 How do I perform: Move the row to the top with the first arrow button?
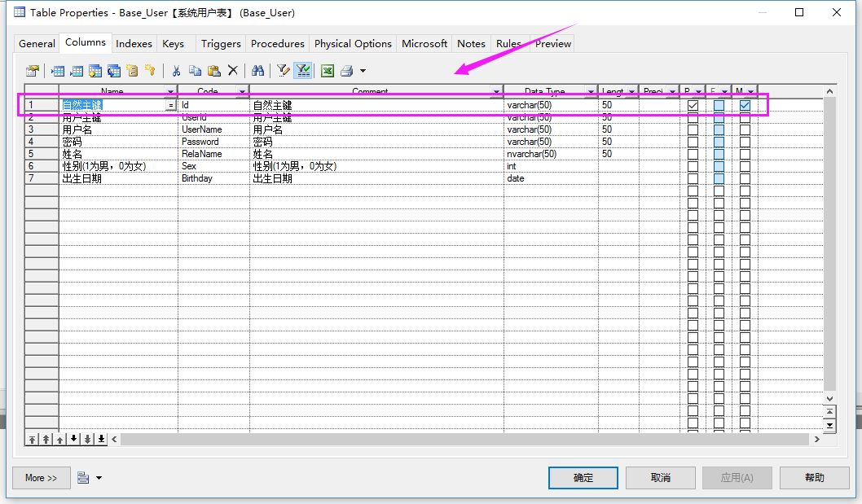pyautogui.click(x=33, y=439)
